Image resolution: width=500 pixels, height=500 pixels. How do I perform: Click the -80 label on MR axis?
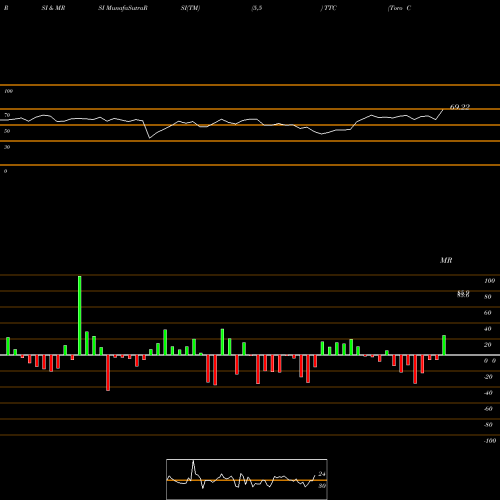click(488, 425)
